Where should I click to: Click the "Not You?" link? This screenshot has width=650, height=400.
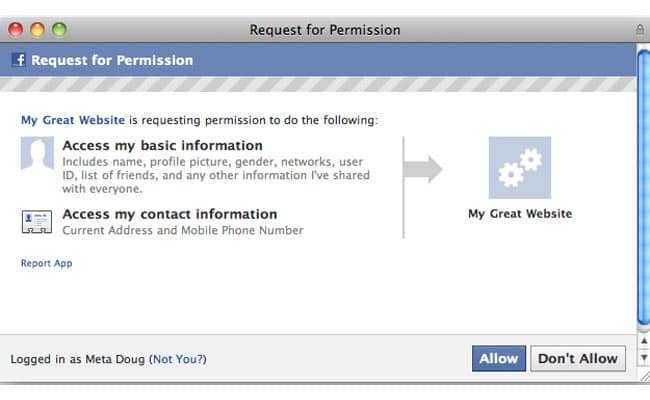[x=178, y=358]
